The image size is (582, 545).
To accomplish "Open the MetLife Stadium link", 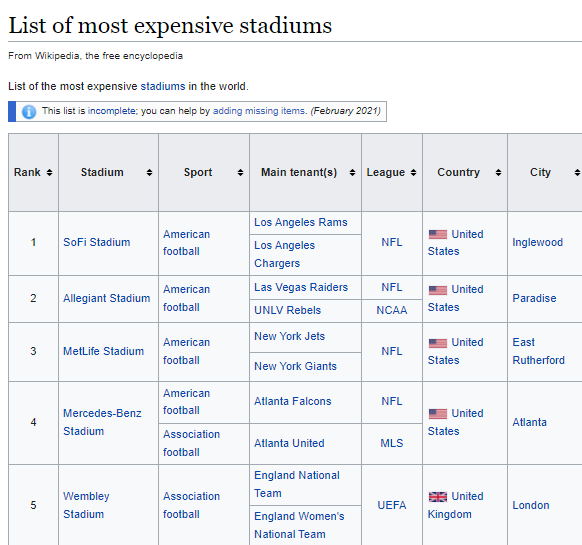I will click(103, 351).
